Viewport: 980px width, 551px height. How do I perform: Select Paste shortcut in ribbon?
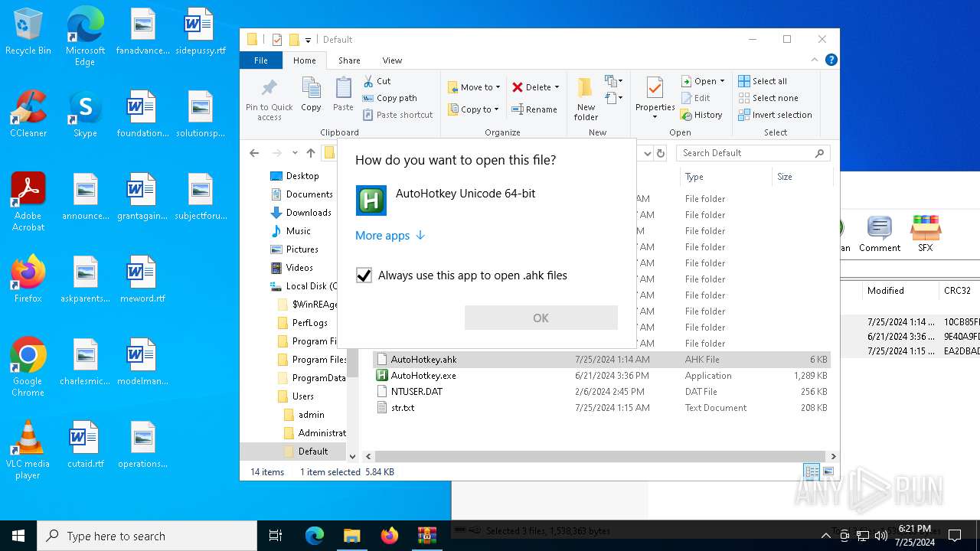click(x=397, y=115)
